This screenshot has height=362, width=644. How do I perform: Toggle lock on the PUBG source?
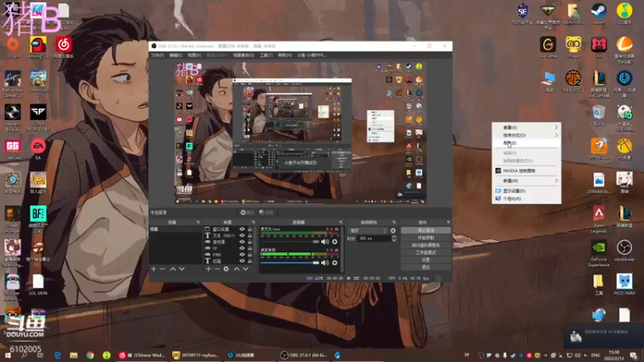pos(250,254)
